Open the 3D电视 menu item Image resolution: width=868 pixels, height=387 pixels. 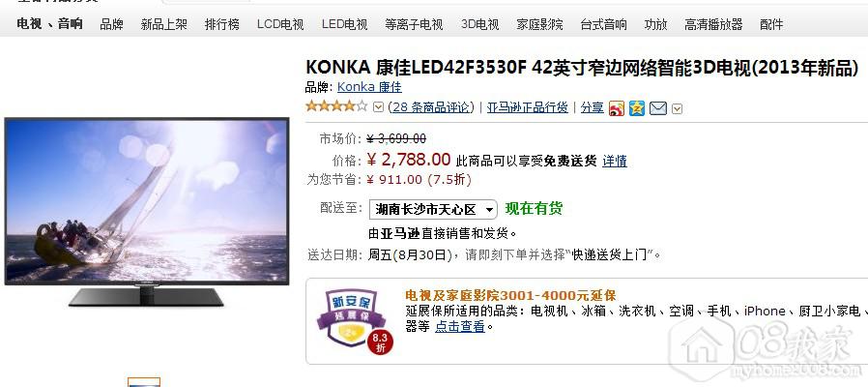480,24
